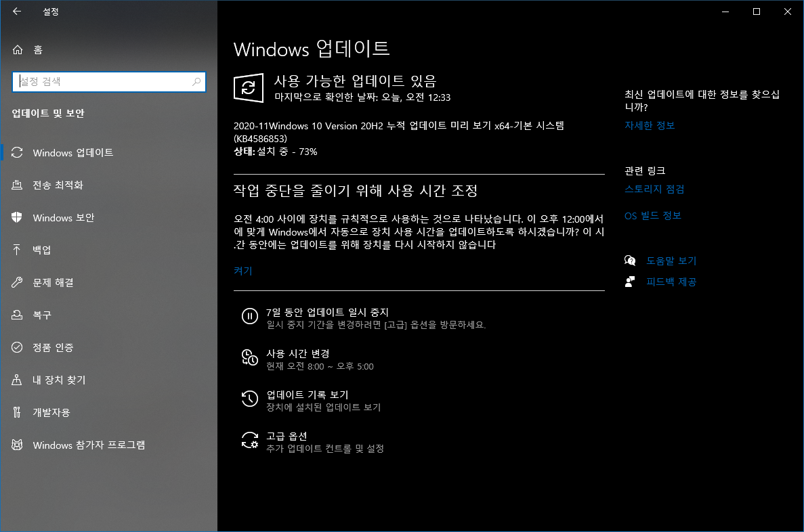The image size is (804, 532).
Task: Select Windows 업데이트 in the sidebar
Action: (x=108, y=152)
